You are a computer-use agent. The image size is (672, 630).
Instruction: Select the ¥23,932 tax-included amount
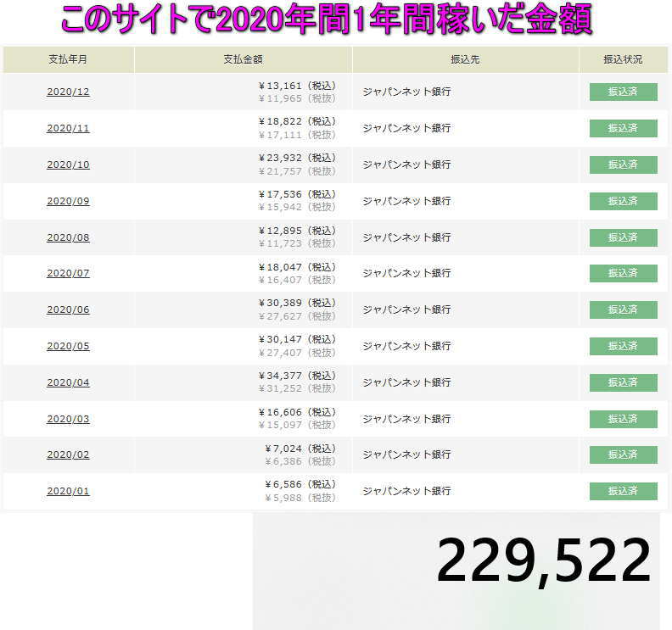(298, 158)
